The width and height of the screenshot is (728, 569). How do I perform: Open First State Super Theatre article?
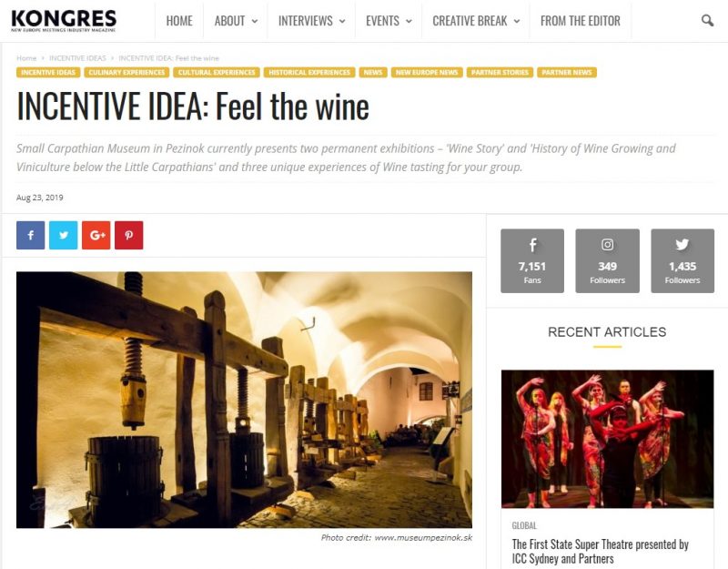[x=600, y=551]
